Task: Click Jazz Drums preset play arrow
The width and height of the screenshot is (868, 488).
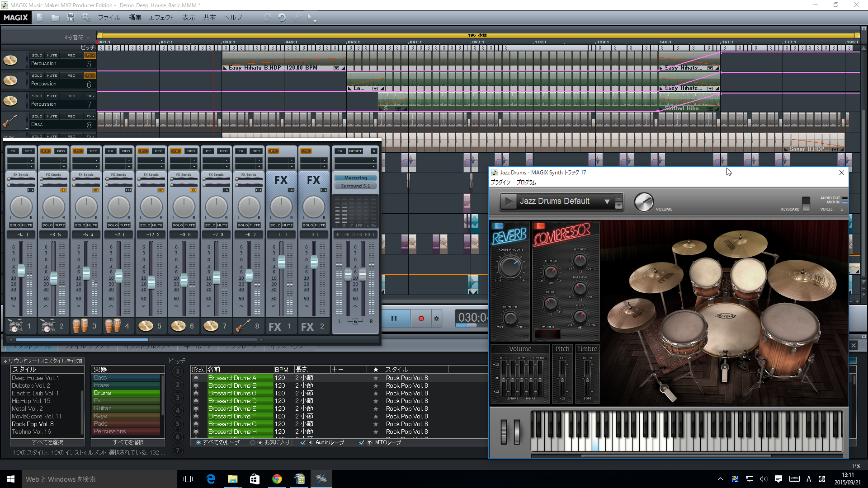Action: point(509,201)
